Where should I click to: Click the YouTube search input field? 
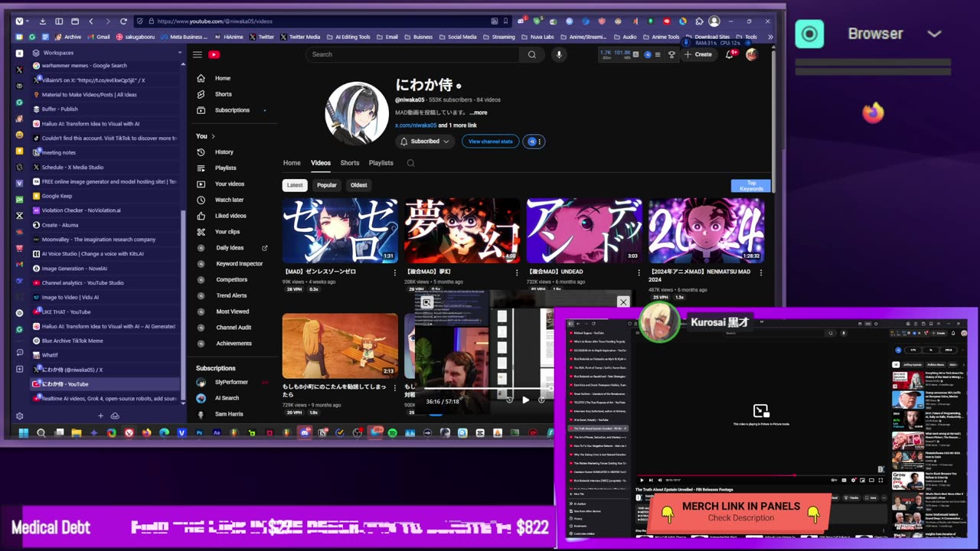click(x=413, y=54)
